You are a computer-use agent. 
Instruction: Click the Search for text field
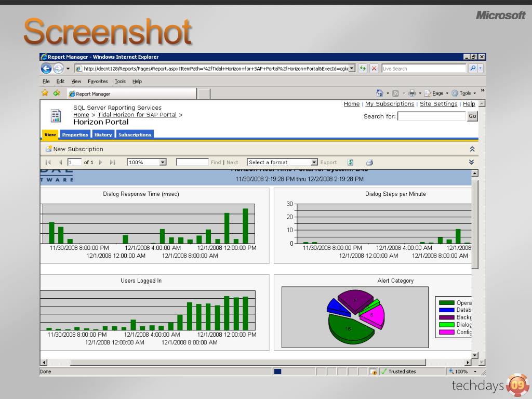(432, 116)
